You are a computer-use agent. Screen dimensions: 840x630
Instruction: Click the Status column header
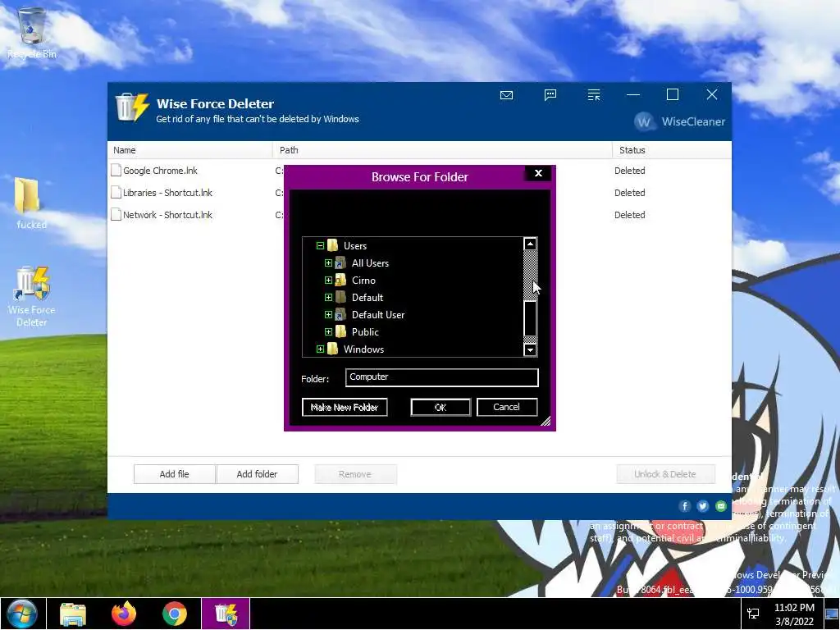pyautogui.click(x=672, y=150)
